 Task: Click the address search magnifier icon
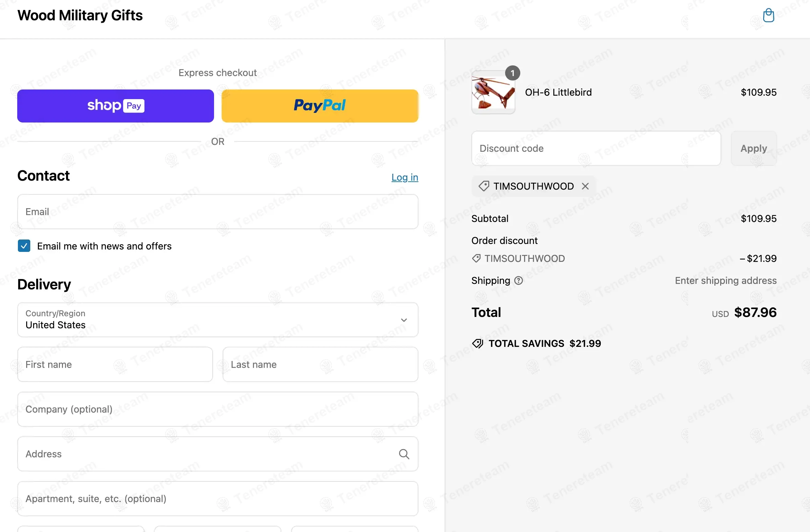404,454
